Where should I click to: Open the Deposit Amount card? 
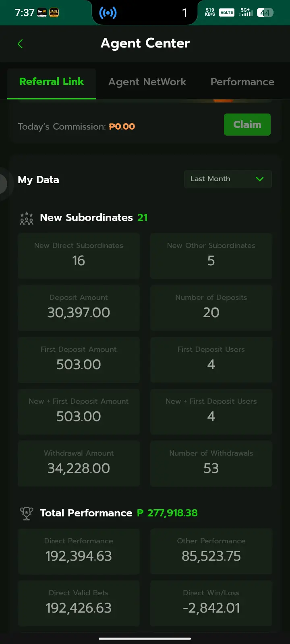79,308
